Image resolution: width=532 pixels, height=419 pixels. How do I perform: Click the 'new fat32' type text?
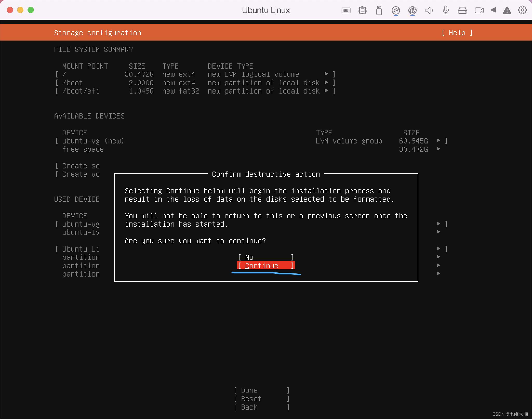(x=181, y=91)
